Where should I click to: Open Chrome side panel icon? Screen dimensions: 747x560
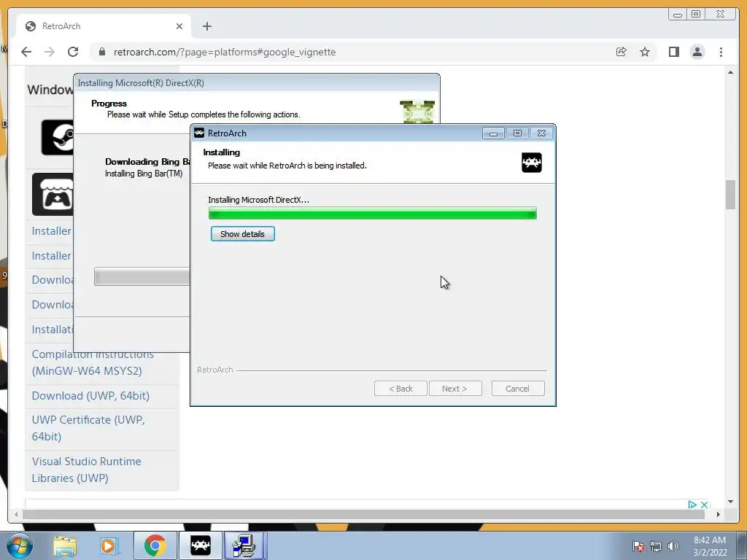(673, 52)
